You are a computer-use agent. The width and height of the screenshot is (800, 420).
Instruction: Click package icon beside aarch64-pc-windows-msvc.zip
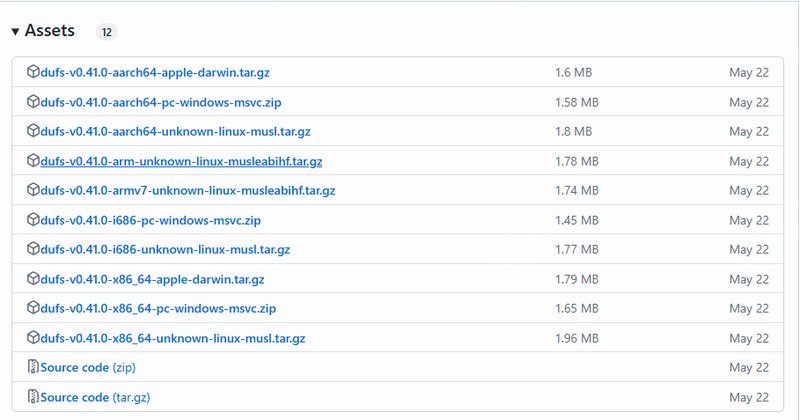click(x=33, y=102)
